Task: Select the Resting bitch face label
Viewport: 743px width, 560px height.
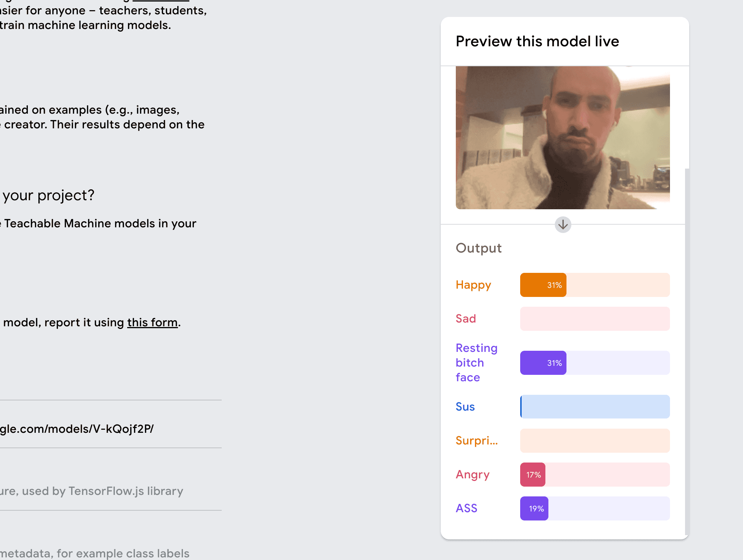Action: coord(476,363)
